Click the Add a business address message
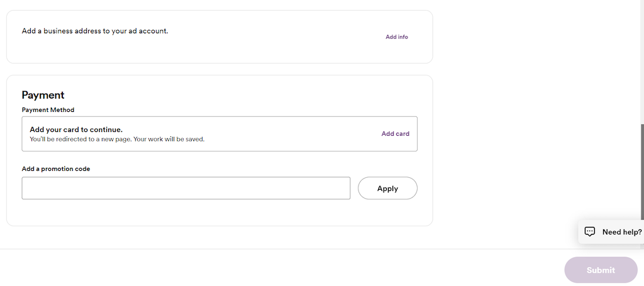This screenshot has height=286, width=644. [x=95, y=31]
